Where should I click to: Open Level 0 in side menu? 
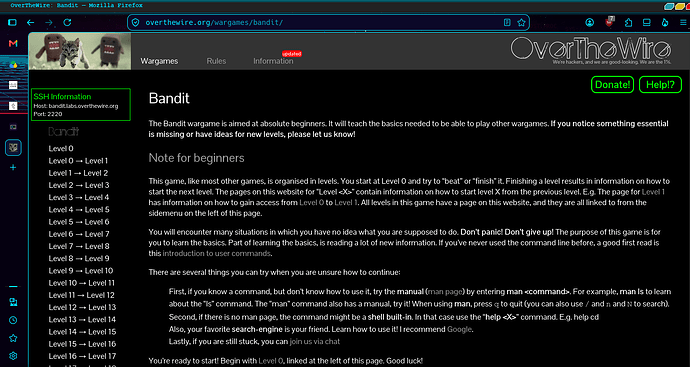coord(61,148)
